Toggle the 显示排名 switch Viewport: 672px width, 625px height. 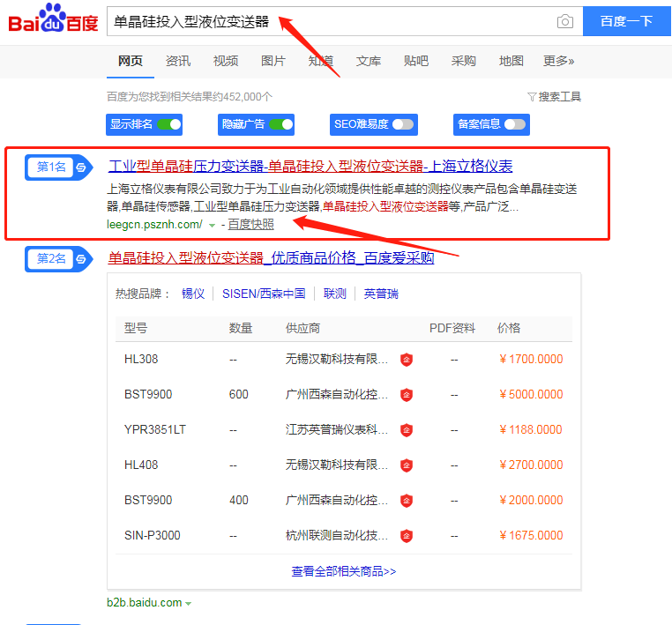[168, 124]
